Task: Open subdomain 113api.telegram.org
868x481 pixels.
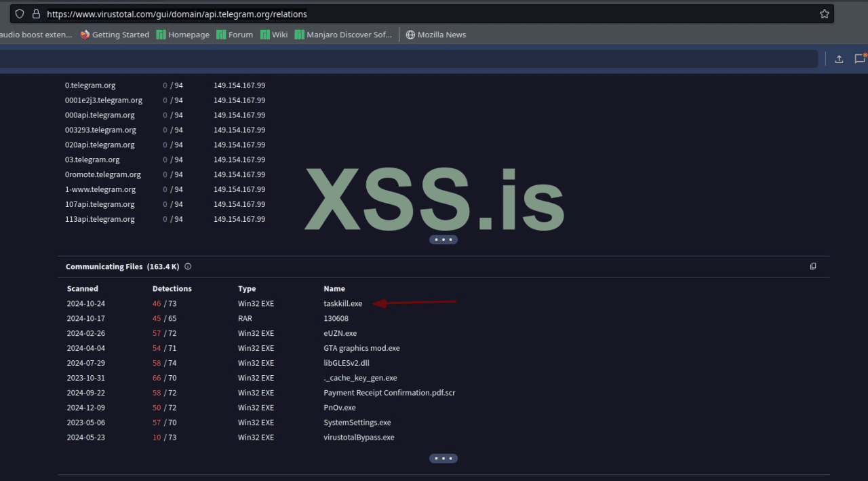Action: 100,220
